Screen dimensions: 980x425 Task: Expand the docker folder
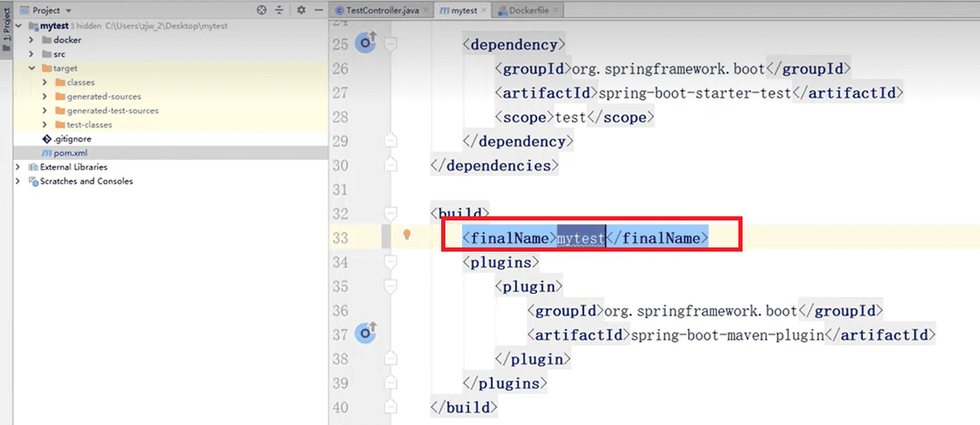coord(32,40)
